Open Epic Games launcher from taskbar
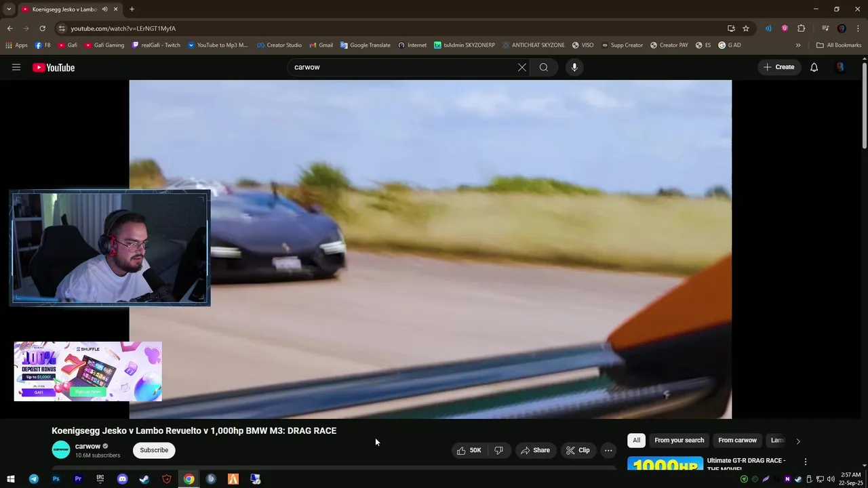 point(100,479)
